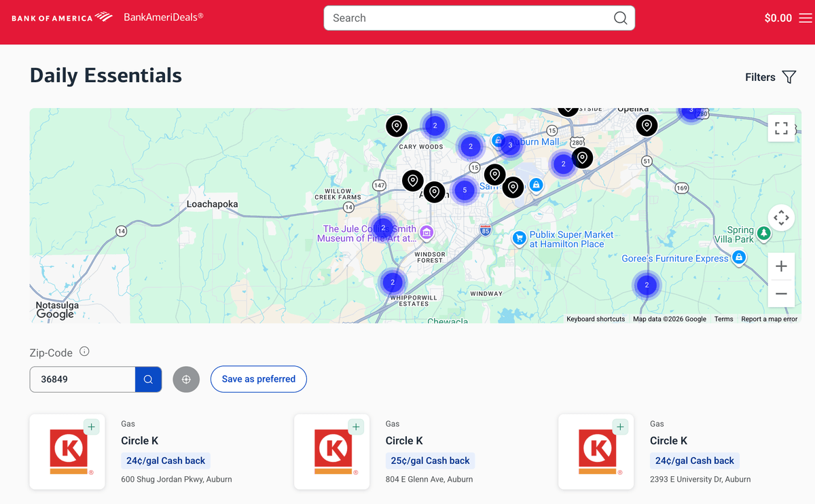Add Circle K deal at 2393 E University Dr
The height and width of the screenshot is (504, 815).
click(620, 427)
